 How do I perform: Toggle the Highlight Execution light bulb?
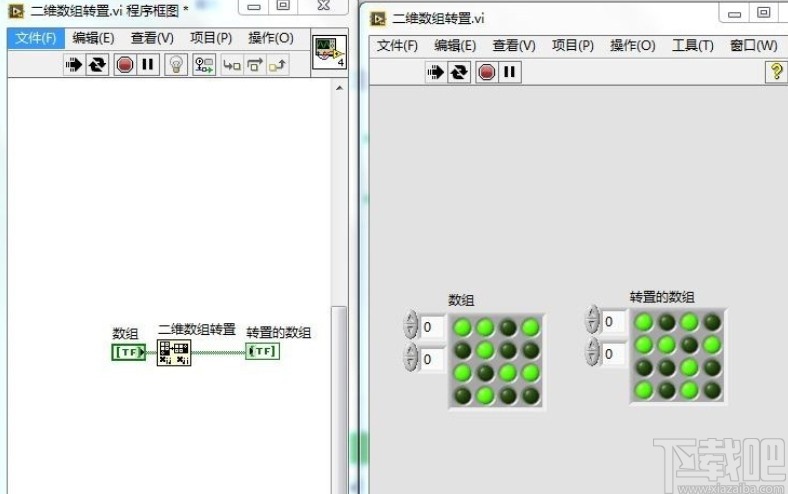[176, 65]
